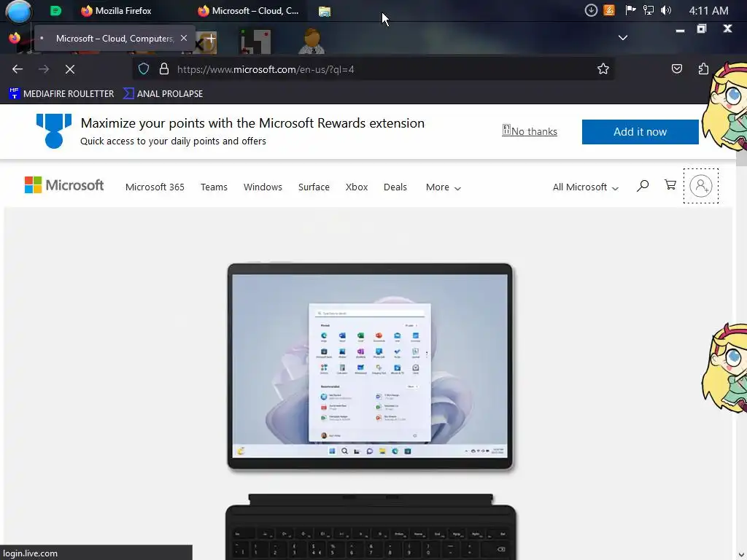
Task: Switch to Mozilla Firefox taskbar window
Action: (x=116, y=10)
